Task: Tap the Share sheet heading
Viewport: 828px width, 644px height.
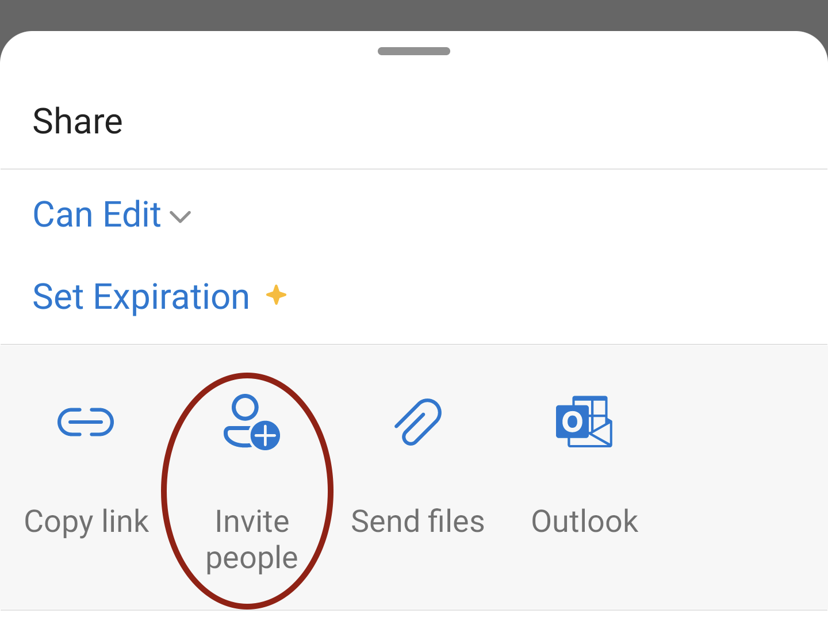Action: 78,121
